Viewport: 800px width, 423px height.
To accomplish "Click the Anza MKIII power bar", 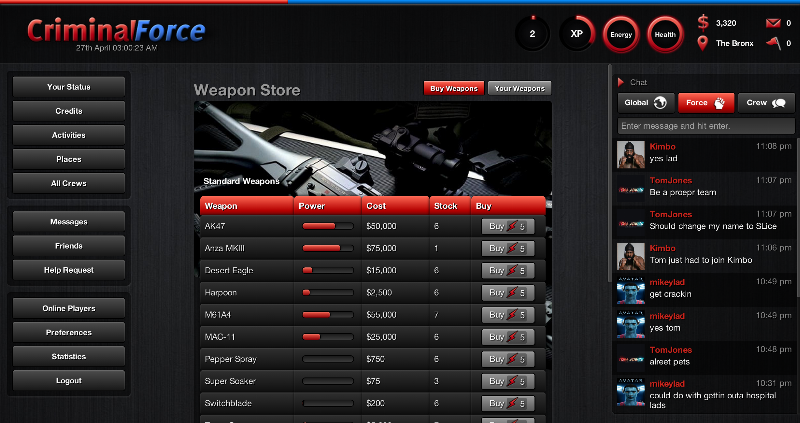I will 328,248.
